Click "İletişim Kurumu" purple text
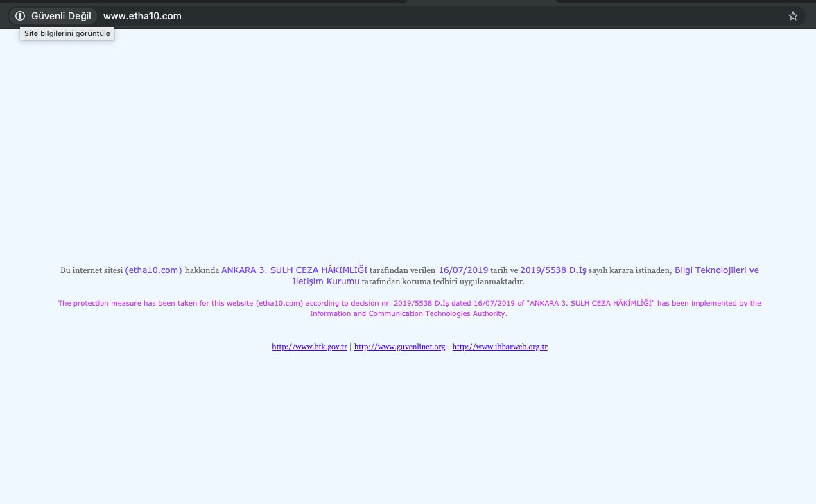 (x=326, y=281)
